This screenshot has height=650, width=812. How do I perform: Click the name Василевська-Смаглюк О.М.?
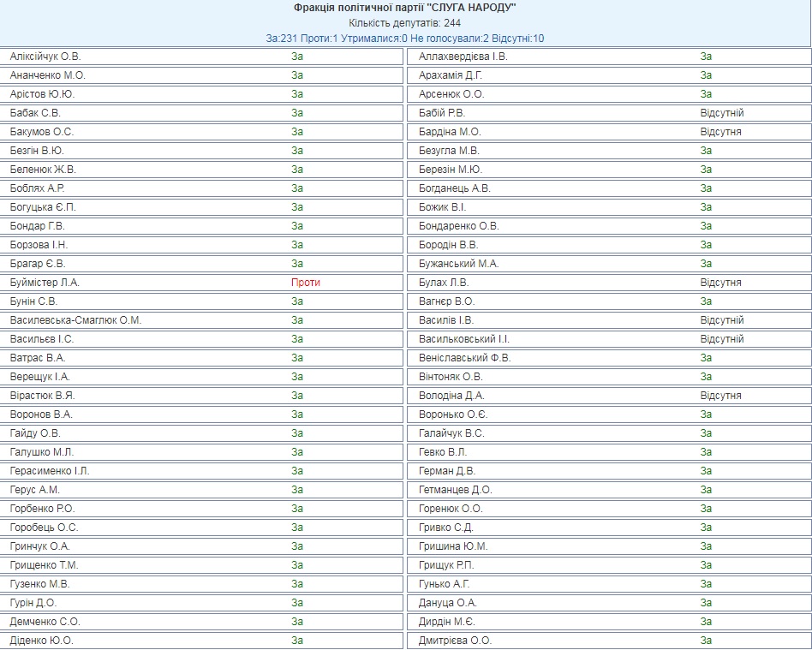[x=75, y=320]
